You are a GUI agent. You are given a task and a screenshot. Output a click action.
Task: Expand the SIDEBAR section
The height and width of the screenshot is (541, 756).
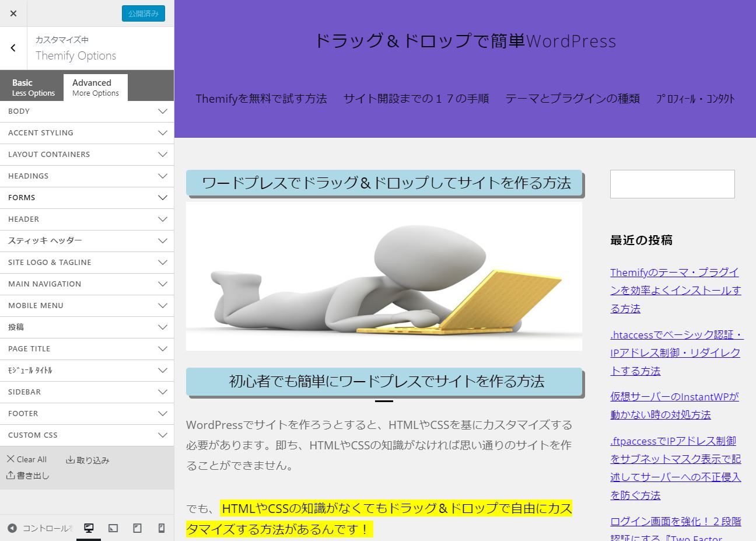click(x=87, y=392)
